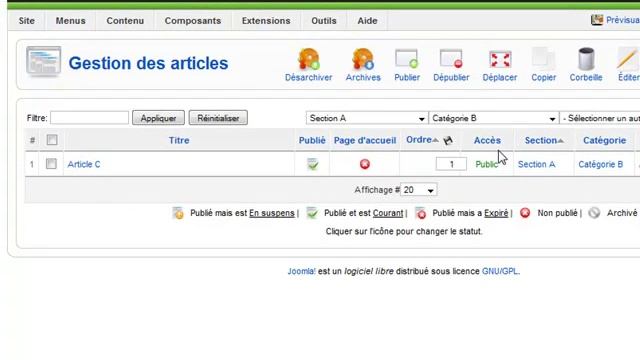Open Section A link in Article C row
This screenshot has width=640, height=360.
pos(536,164)
